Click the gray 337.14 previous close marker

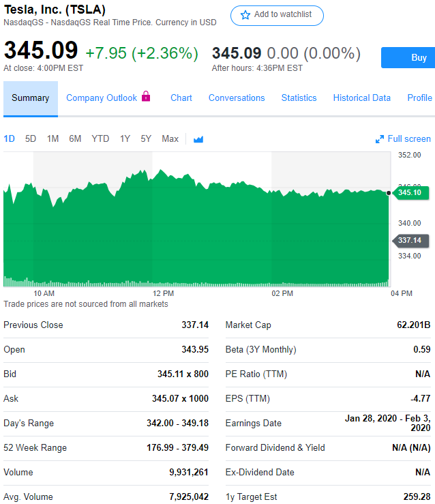[411, 241]
